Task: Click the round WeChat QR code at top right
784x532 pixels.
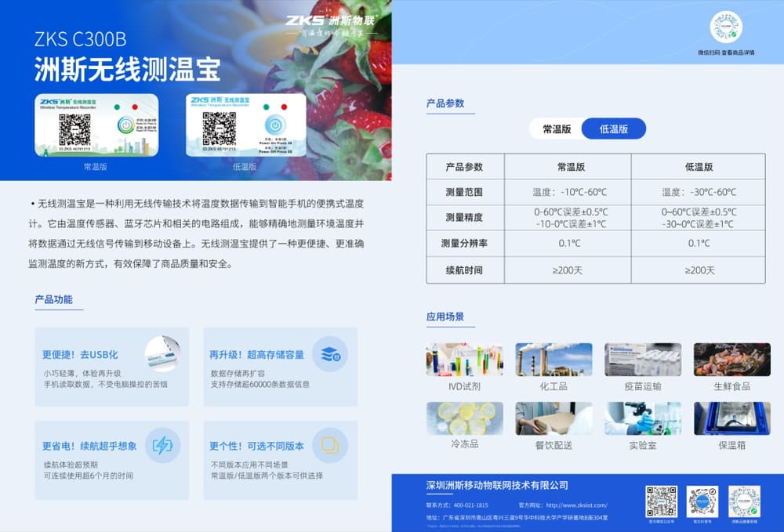Action: pos(726,27)
